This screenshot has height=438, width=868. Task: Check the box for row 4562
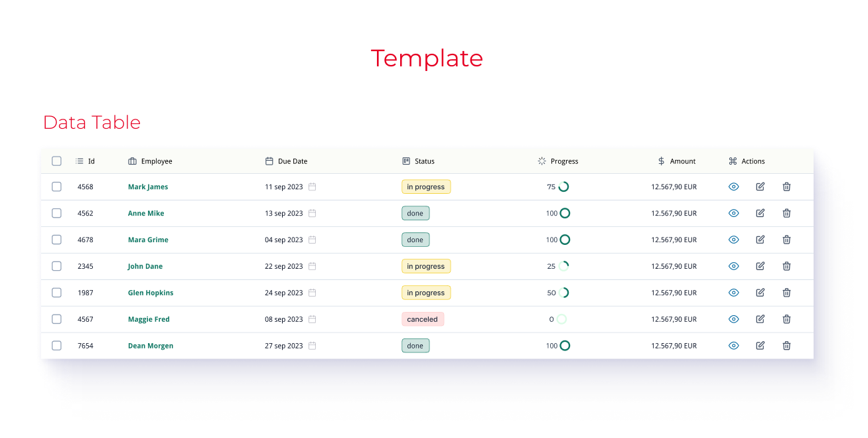pos(56,213)
